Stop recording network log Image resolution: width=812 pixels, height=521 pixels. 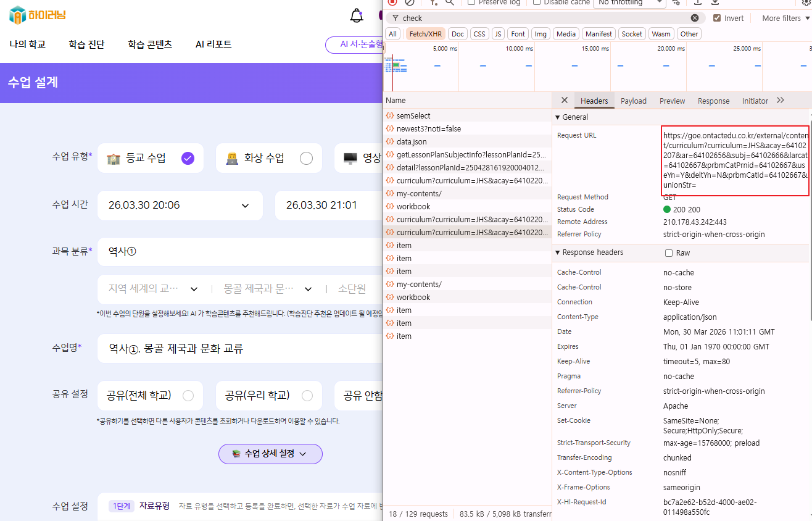pyautogui.click(x=392, y=2)
